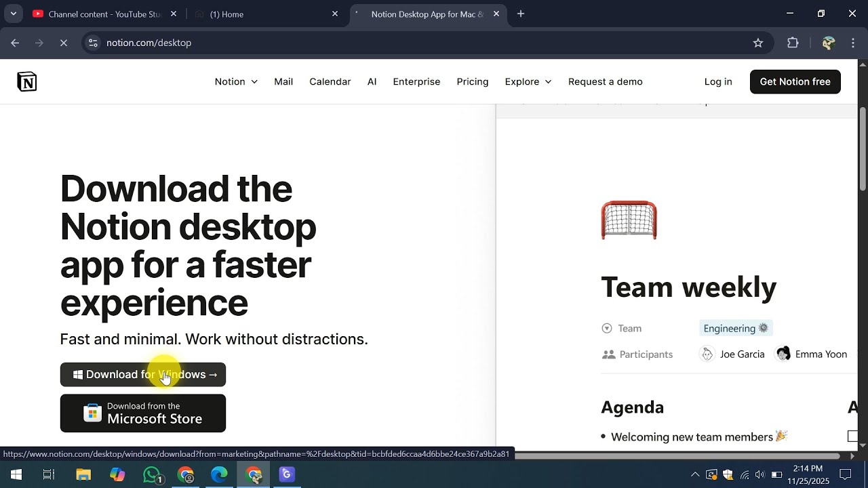The width and height of the screenshot is (868, 488).
Task: Open WhatsApp from the taskbar
Action: click(152, 474)
